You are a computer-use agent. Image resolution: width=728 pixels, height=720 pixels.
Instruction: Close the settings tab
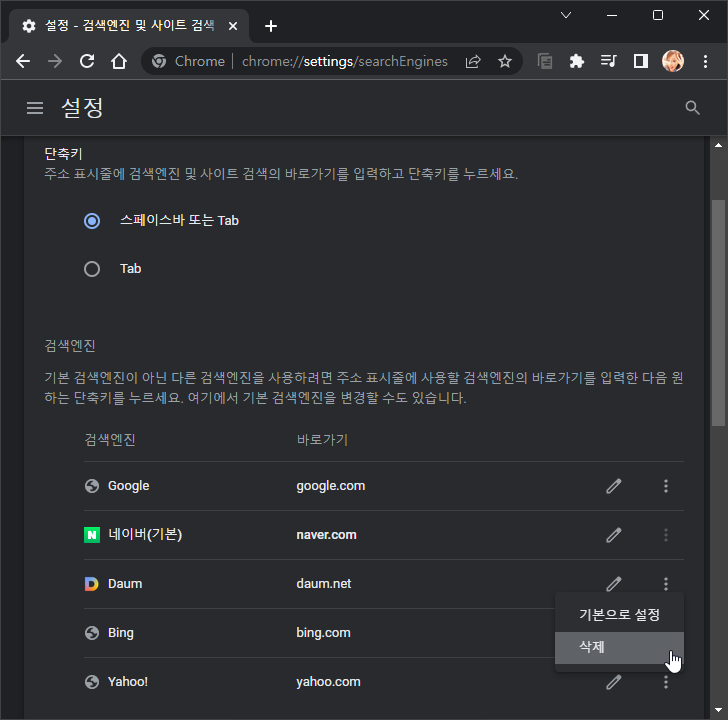click(233, 26)
